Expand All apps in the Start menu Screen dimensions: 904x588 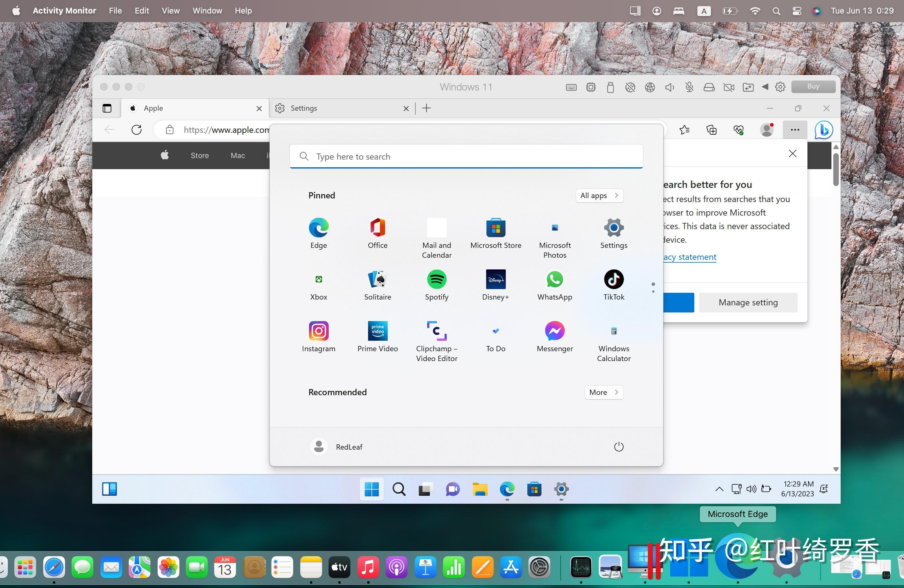pos(599,195)
